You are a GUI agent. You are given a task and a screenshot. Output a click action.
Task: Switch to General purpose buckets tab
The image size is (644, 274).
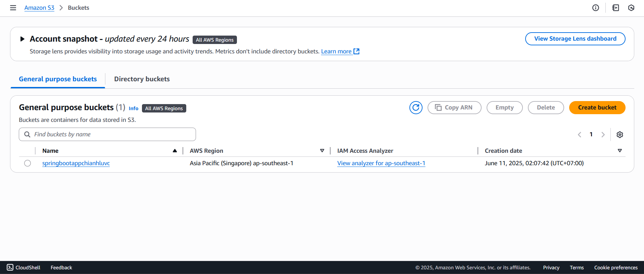coord(58,79)
